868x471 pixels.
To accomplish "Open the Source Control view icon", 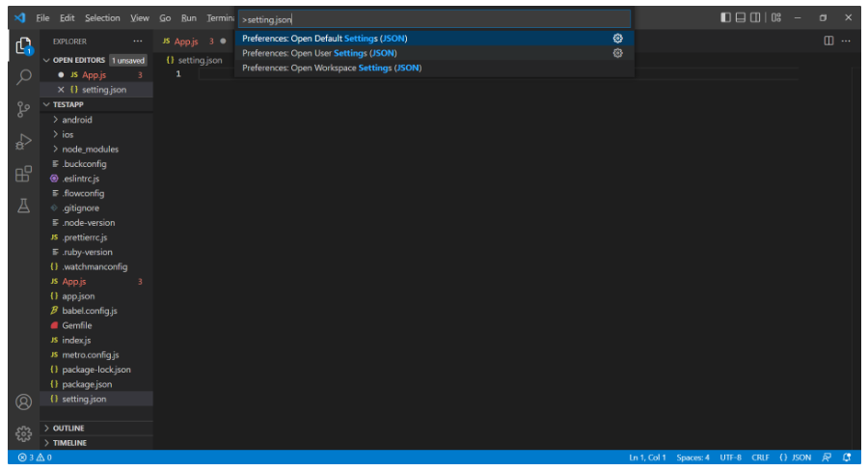I will (23, 109).
